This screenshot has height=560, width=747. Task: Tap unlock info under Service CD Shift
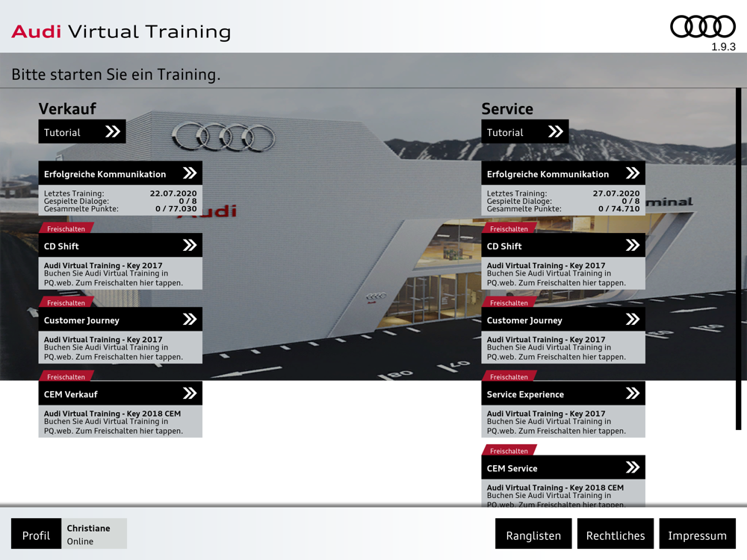tap(563, 273)
